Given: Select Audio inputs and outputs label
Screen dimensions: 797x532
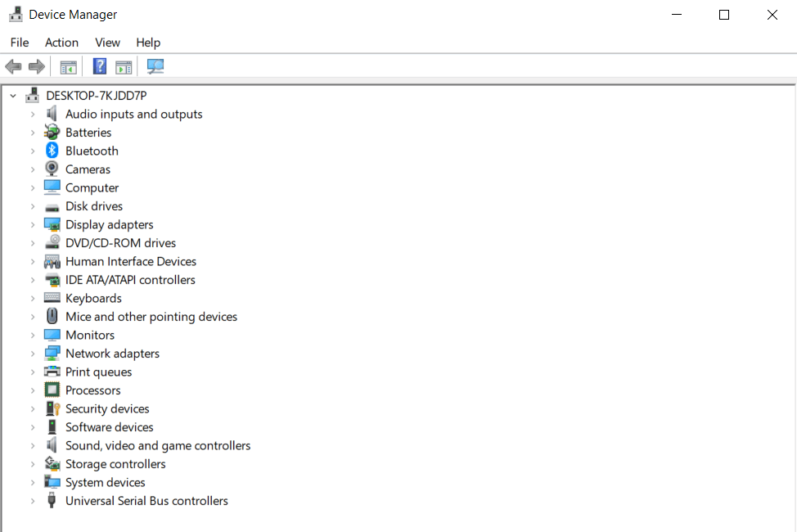Looking at the screenshot, I should (x=133, y=115).
